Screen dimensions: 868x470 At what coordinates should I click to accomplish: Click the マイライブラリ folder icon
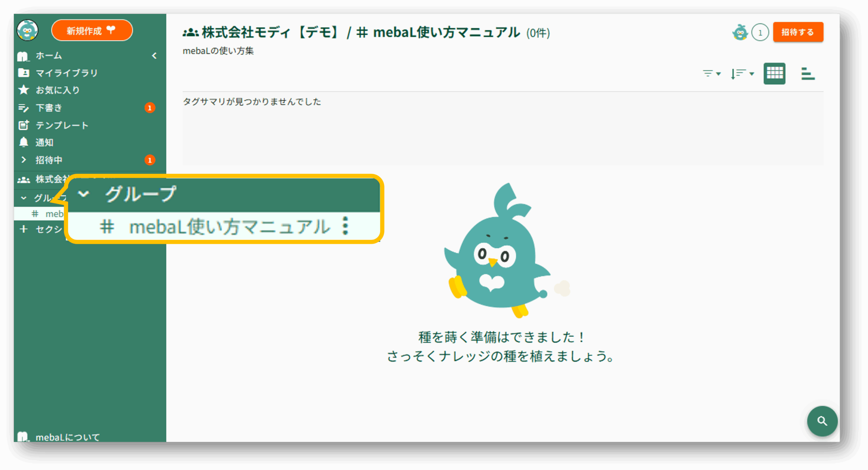(23, 73)
